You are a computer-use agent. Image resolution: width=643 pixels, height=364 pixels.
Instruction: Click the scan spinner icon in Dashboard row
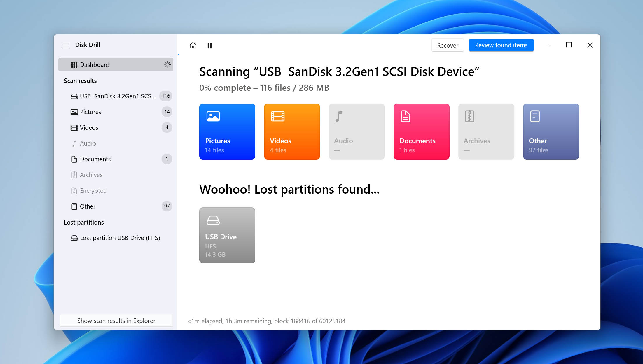click(x=167, y=64)
